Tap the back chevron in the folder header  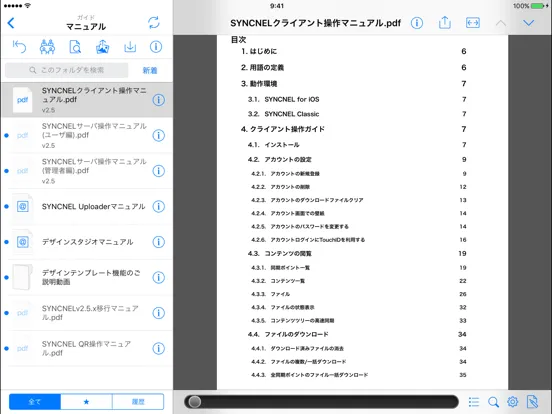pos(11,23)
